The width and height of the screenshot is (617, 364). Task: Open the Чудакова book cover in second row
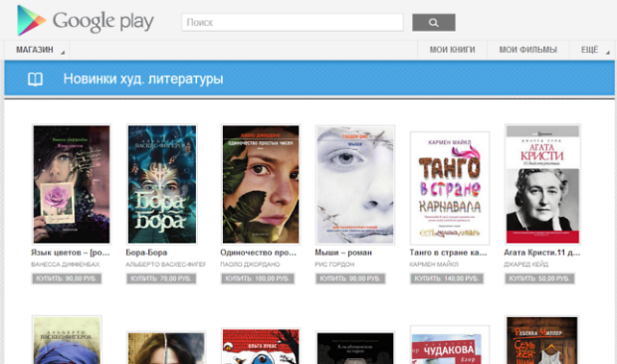click(x=450, y=345)
